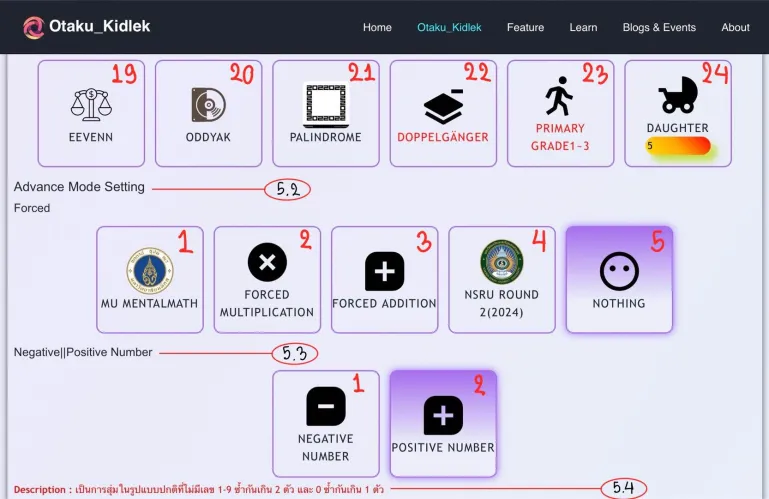Screen dimensions: 769x499
Task: Open the Home menu item
Action: point(377,27)
